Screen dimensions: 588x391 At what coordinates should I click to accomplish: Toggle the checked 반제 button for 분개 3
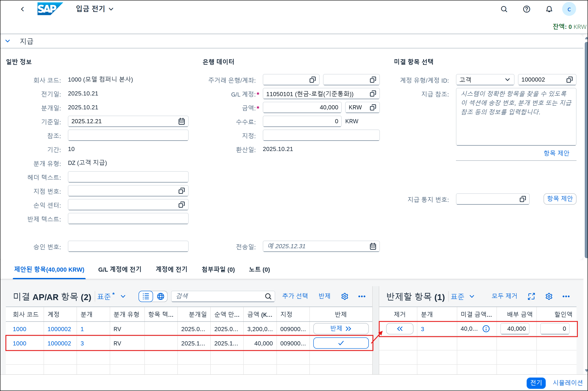tap(341, 343)
